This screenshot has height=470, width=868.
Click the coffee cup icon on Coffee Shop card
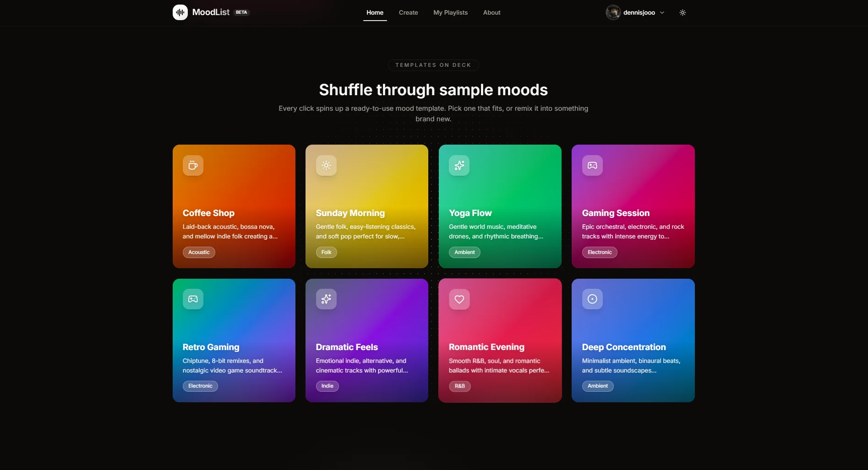pyautogui.click(x=192, y=166)
